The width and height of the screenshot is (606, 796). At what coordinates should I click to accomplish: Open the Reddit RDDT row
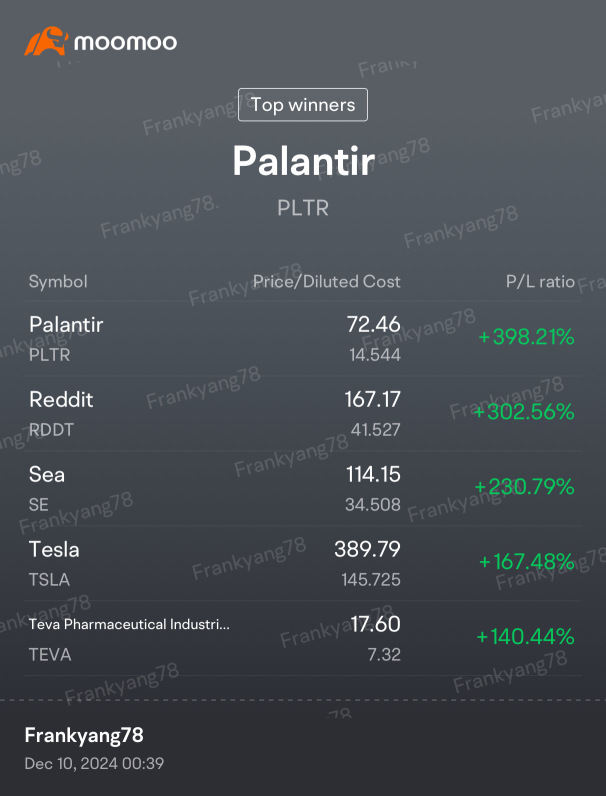tap(303, 414)
